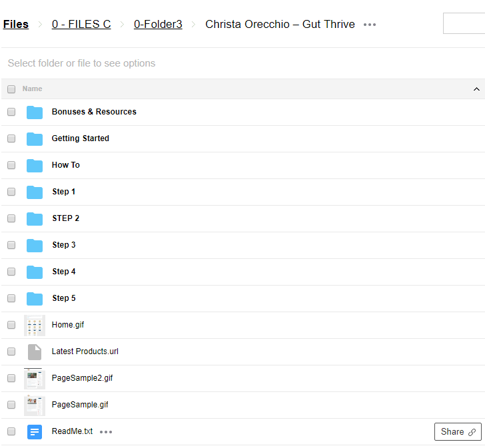Check the Bonuses & Resources checkbox
Viewport: 485px width, 448px height.
pyautogui.click(x=11, y=112)
